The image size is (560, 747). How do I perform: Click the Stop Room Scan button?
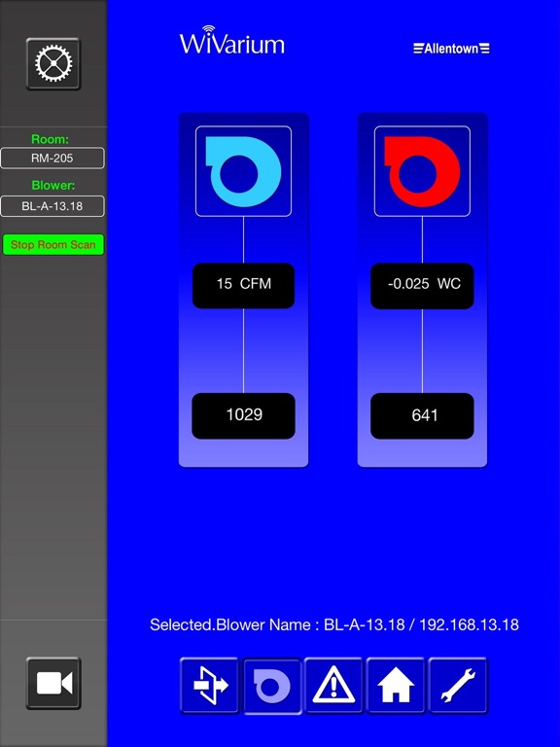tap(53, 244)
